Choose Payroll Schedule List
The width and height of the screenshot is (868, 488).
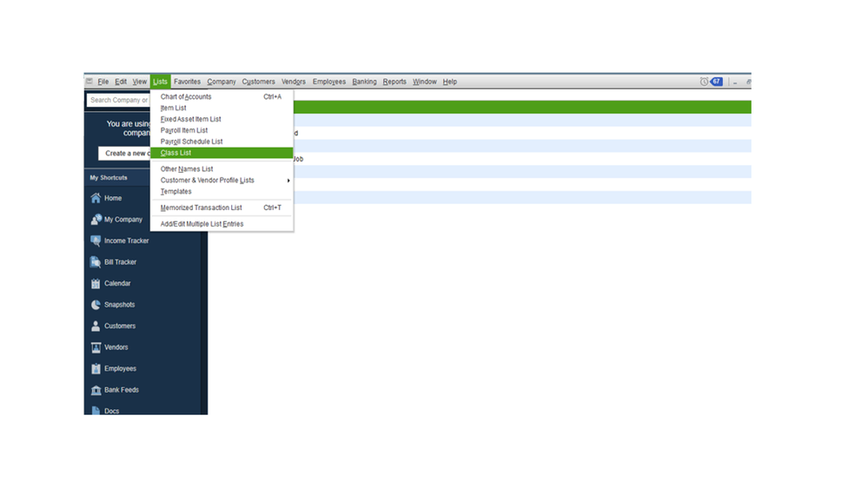222,142
